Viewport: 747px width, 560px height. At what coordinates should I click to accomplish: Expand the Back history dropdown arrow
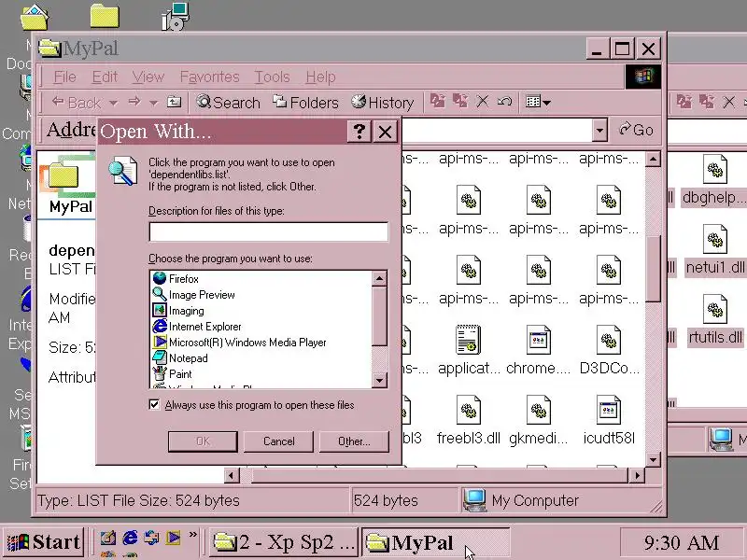click(113, 103)
